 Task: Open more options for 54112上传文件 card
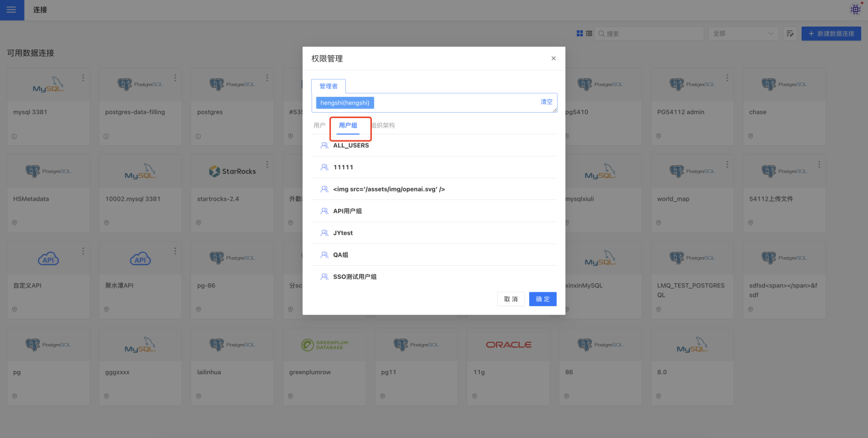tap(819, 164)
